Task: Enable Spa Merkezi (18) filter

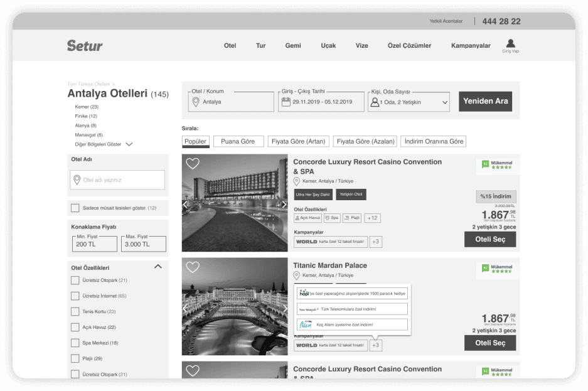Action: 75,343
